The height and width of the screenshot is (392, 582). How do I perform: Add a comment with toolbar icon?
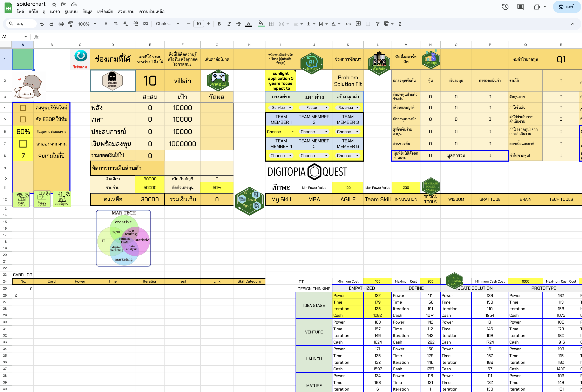(358, 24)
